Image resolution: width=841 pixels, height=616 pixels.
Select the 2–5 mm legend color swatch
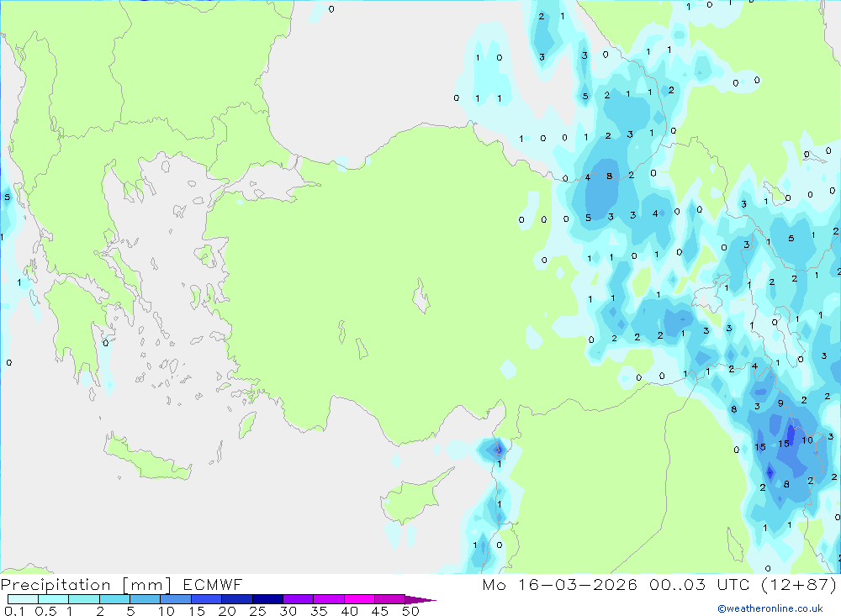(x=114, y=599)
